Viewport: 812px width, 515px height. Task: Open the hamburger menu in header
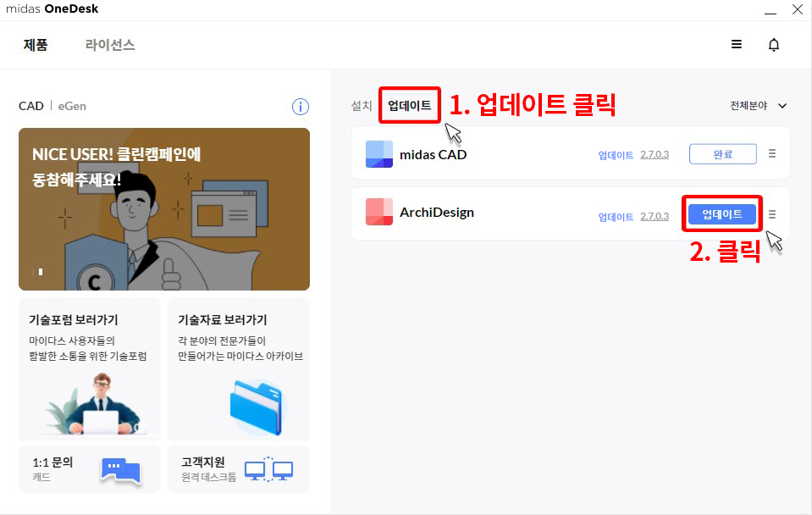click(736, 45)
